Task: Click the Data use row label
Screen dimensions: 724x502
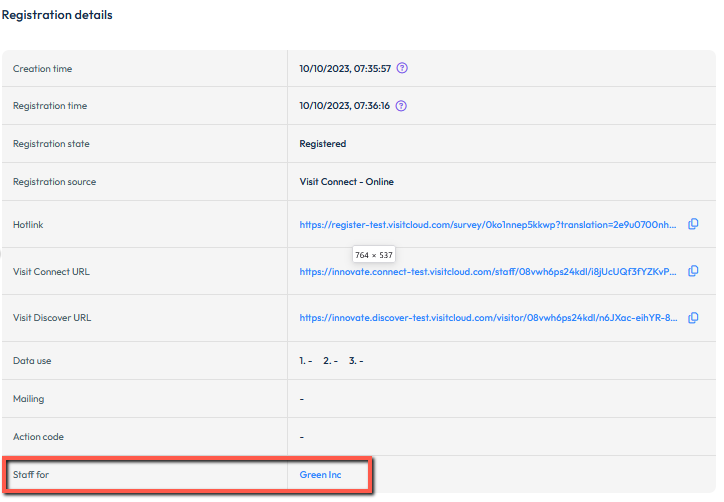Action: (34, 361)
